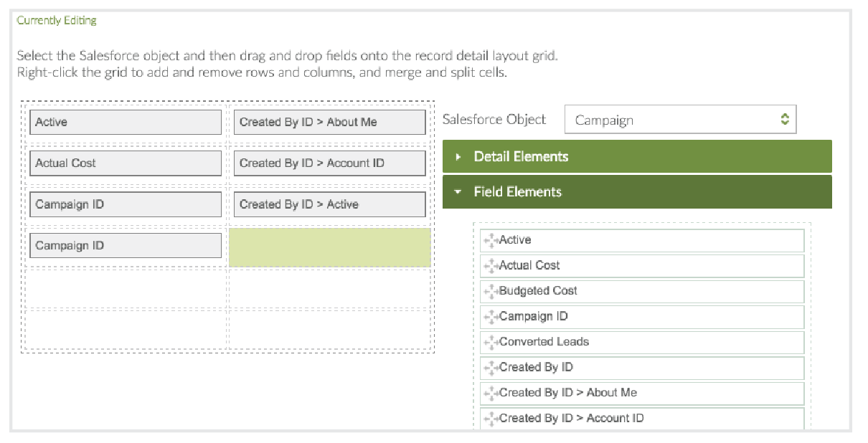Open the Salesforce Object Campaign dropdown
This screenshot has width=868, height=443.
(679, 120)
